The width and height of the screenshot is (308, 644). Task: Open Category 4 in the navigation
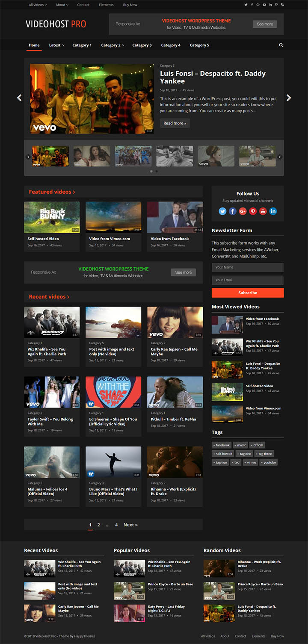click(171, 45)
